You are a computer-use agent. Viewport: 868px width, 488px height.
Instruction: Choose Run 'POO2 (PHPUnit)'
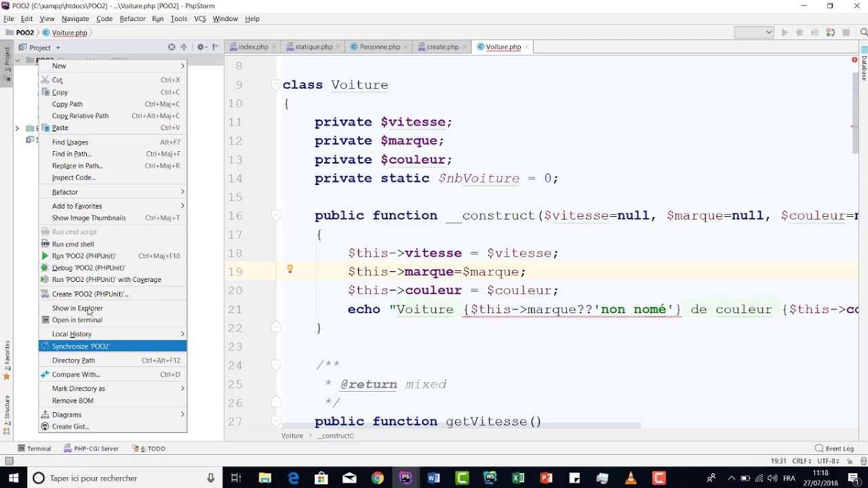(113, 256)
